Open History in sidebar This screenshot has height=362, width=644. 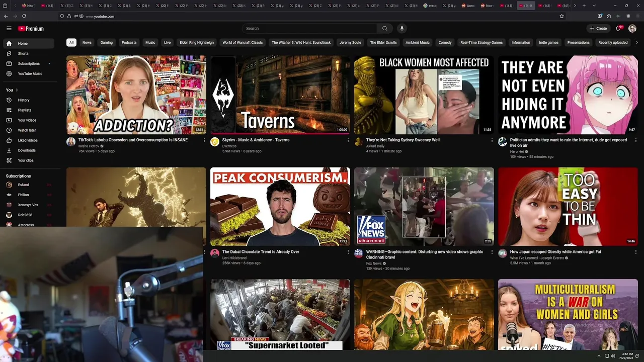28,100
